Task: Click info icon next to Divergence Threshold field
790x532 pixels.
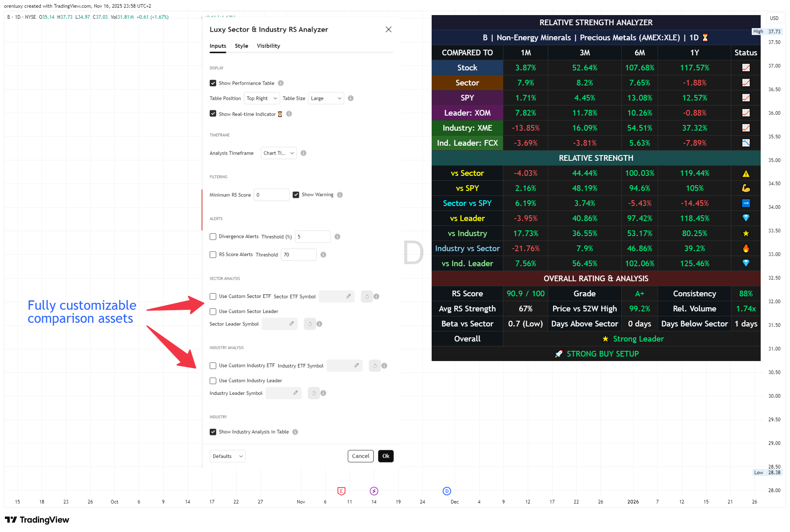Action: pyautogui.click(x=337, y=236)
